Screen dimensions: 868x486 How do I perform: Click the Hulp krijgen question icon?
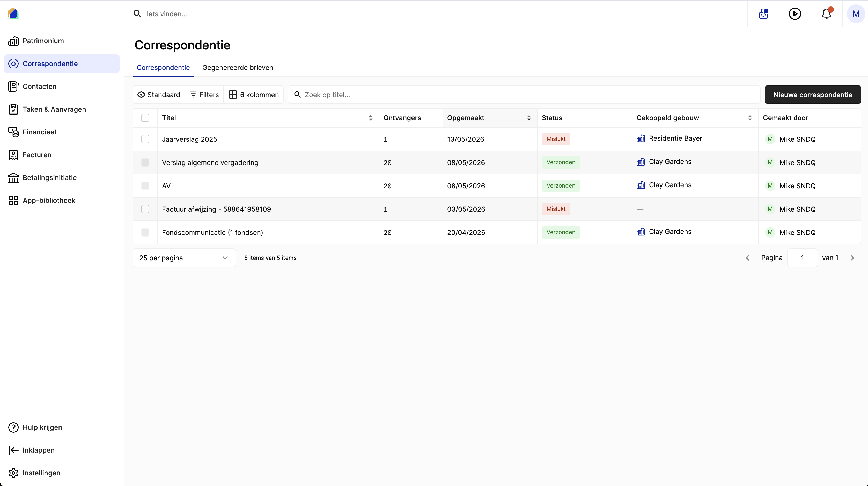coord(13,427)
